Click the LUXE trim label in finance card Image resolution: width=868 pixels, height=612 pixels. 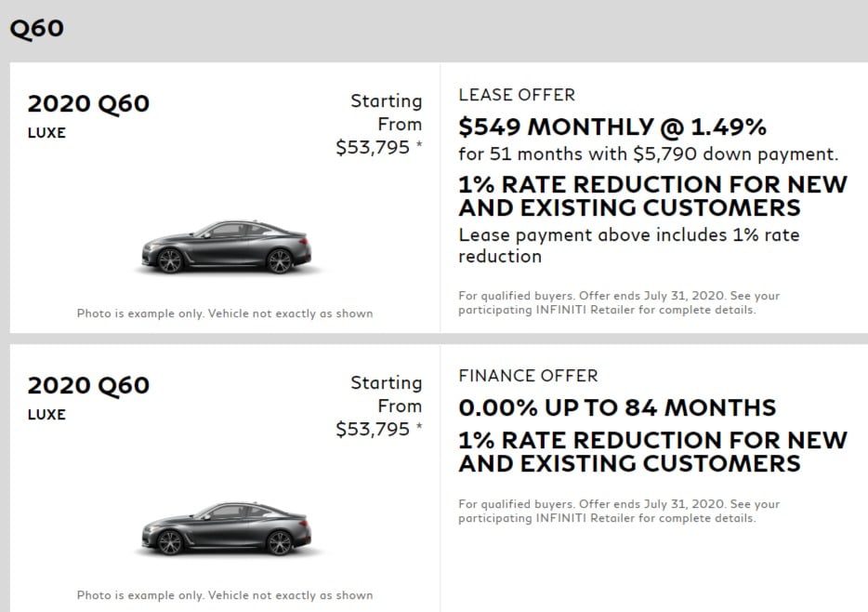tap(46, 415)
